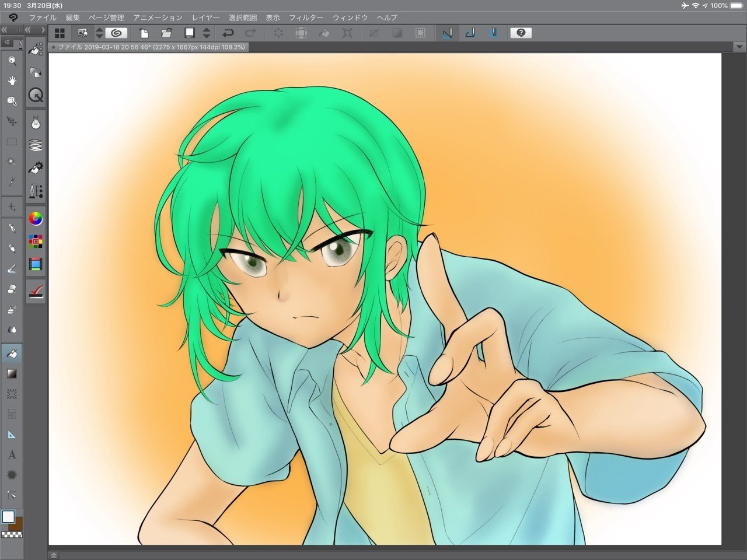Open the Sub Tool palette icon

click(36, 50)
